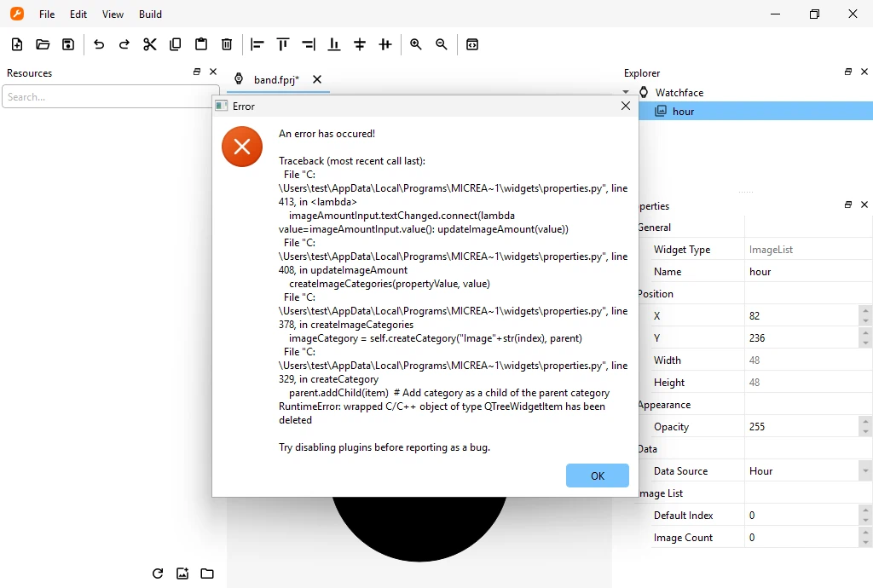Open the Data Source dropdown
873x588 pixels.
pyautogui.click(x=865, y=471)
